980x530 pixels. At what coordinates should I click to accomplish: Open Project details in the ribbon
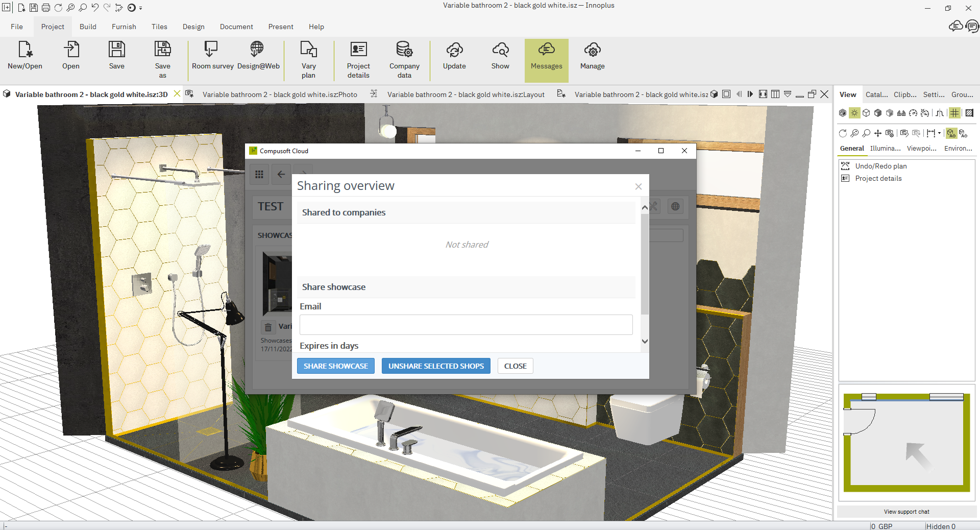[x=358, y=60]
